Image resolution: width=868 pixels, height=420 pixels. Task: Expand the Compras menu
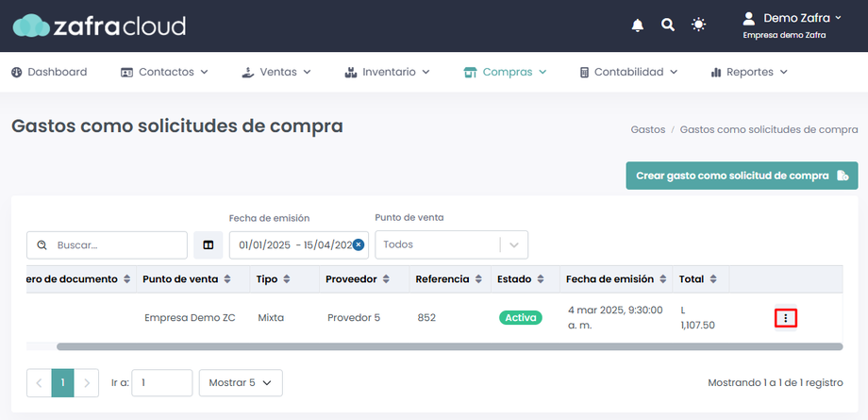tap(505, 72)
